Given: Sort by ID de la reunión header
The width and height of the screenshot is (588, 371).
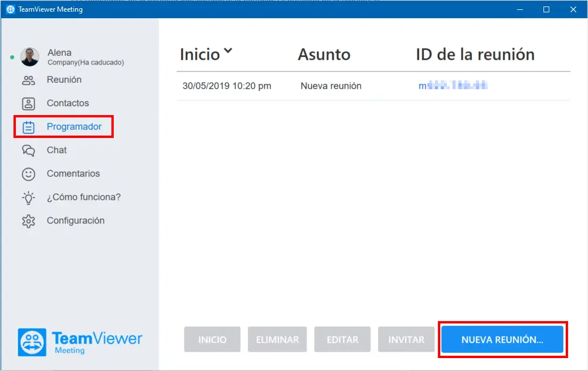Looking at the screenshot, I should click(x=475, y=55).
